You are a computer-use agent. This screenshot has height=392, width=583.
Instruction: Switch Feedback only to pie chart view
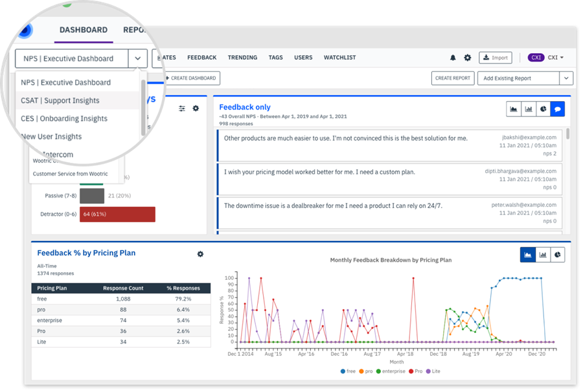point(543,109)
